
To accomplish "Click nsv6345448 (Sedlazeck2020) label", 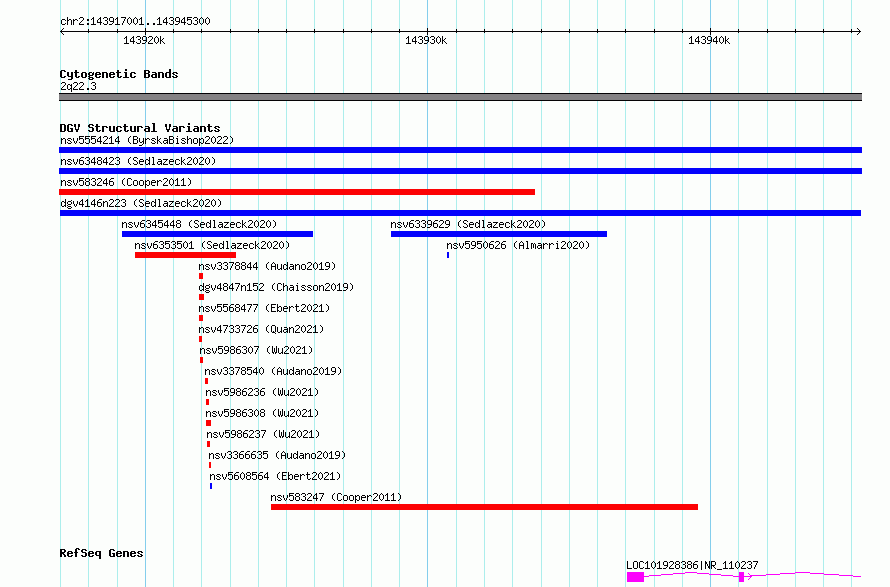I will click(x=199, y=224).
